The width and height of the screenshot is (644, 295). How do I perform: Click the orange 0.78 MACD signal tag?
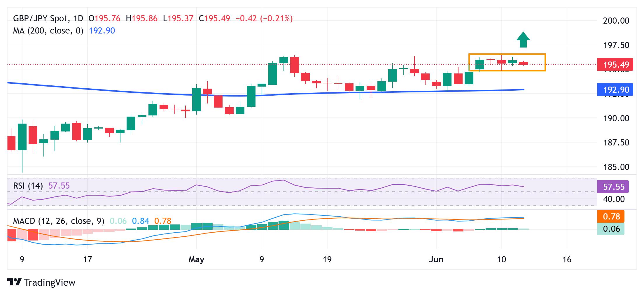pos(611,217)
